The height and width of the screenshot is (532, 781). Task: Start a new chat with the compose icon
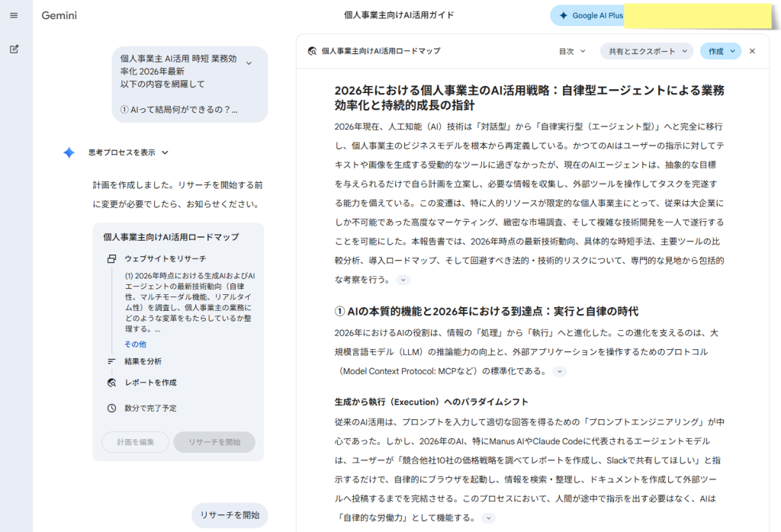[x=14, y=49]
